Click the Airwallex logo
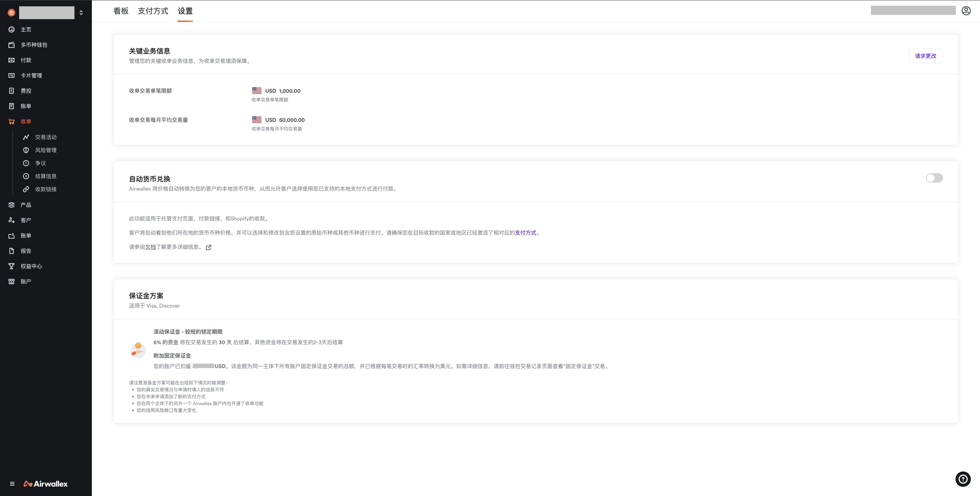The width and height of the screenshot is (980, 496). pyautogui.click(x=46, y=484)
